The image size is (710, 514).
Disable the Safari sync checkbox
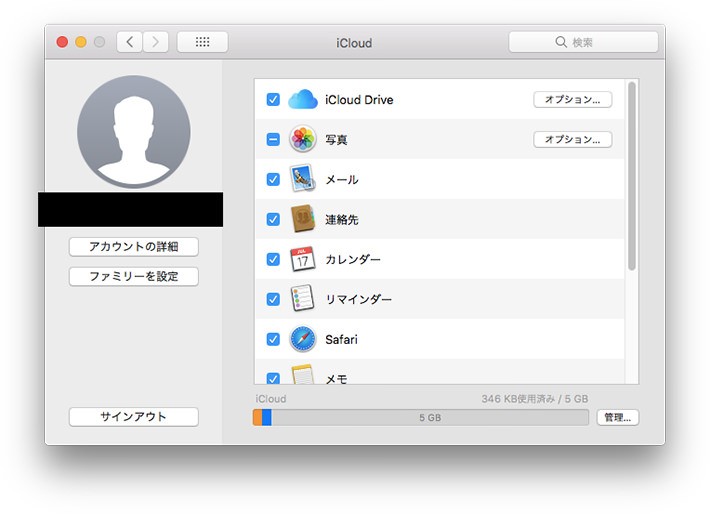point(273,339)
